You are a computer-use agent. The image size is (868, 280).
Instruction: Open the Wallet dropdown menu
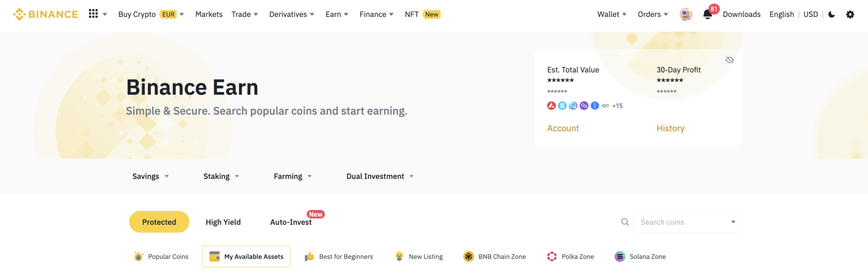[612, 14]
